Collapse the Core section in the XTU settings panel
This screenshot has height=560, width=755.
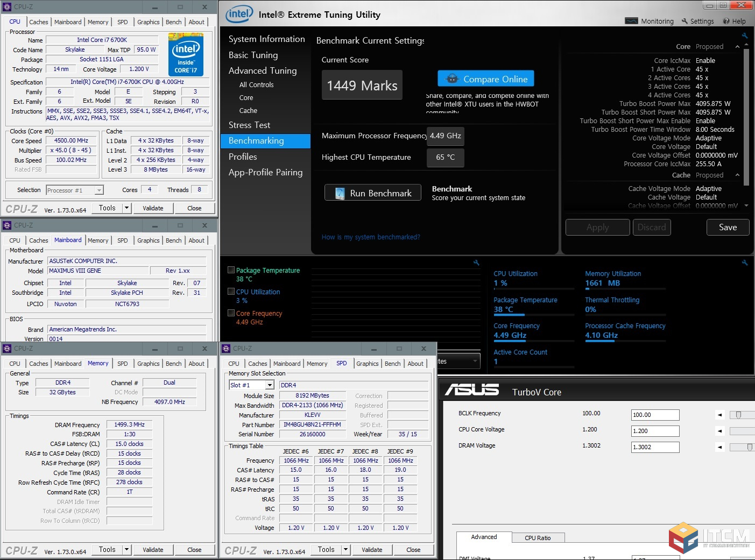click(737, 47)
